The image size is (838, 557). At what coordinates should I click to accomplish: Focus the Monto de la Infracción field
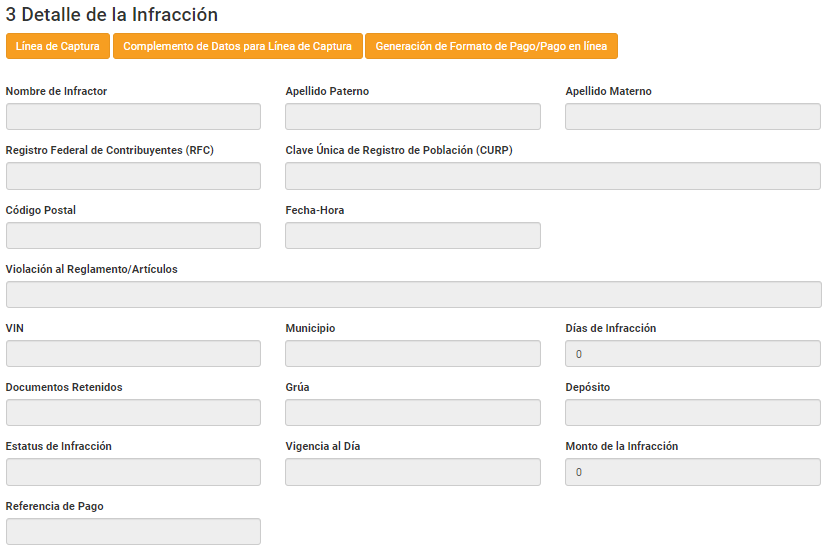click(692, 472)
